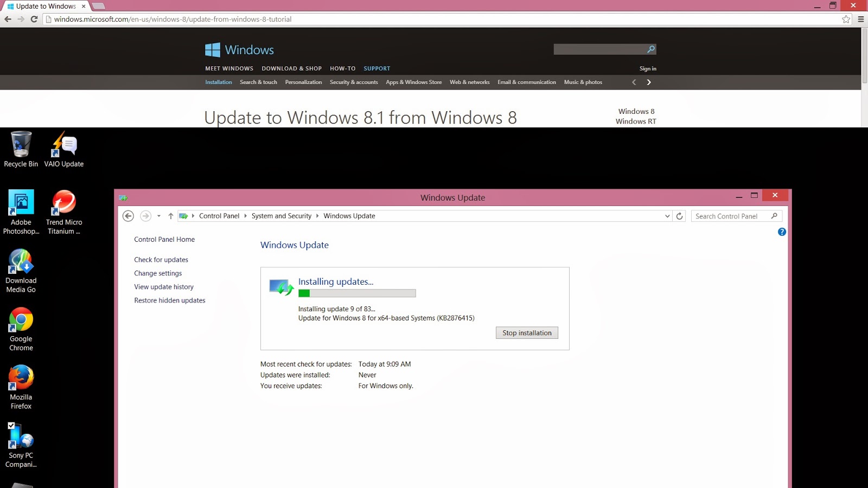Select the Installation support tab
The width and height of the screenshot is (868, 488).
(x=218, y=82)
